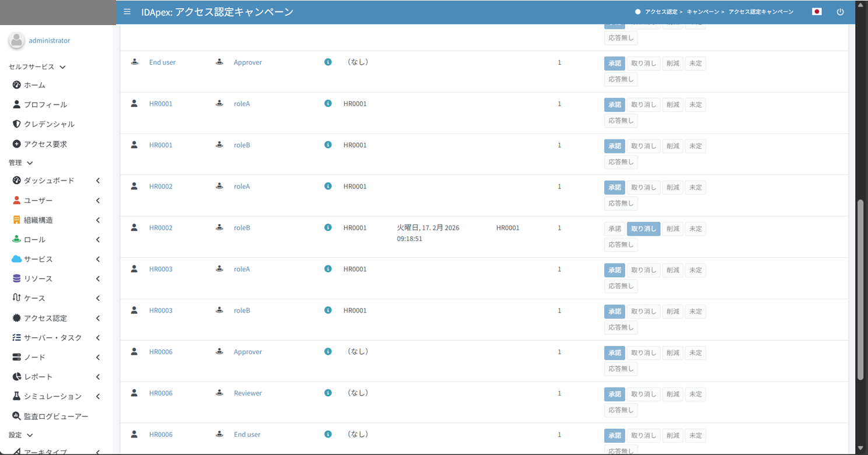Expand the ケース submenu chevron
Image resolution: width=868 pixels, height=455 pixels.
click(x=98, y=298)
